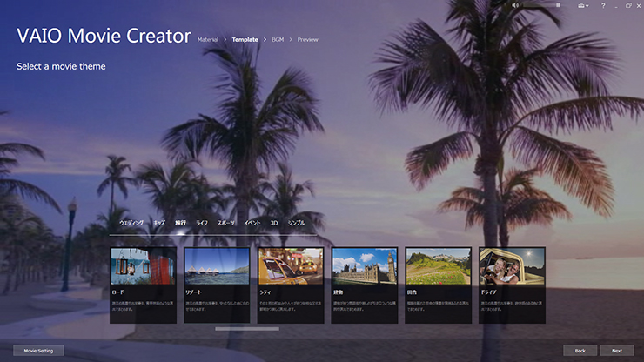
Task: Switch to the ウエディング category tab
Action: (131, 224)
